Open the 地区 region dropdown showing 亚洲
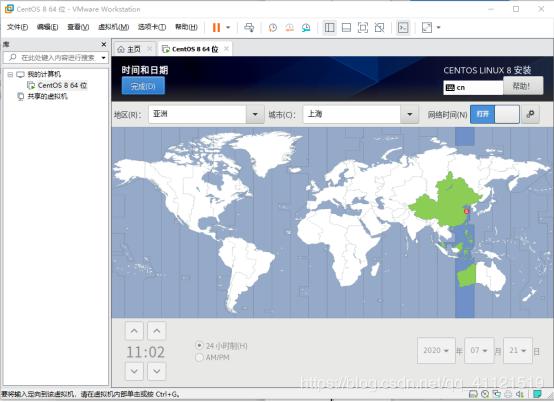Image resolution: width=554 pixels, height=402 pixels. point(206,114)
